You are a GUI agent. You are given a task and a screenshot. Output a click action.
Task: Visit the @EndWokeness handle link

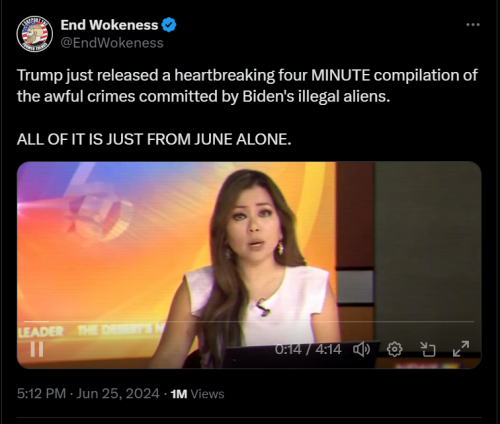[x=112, y=43]
